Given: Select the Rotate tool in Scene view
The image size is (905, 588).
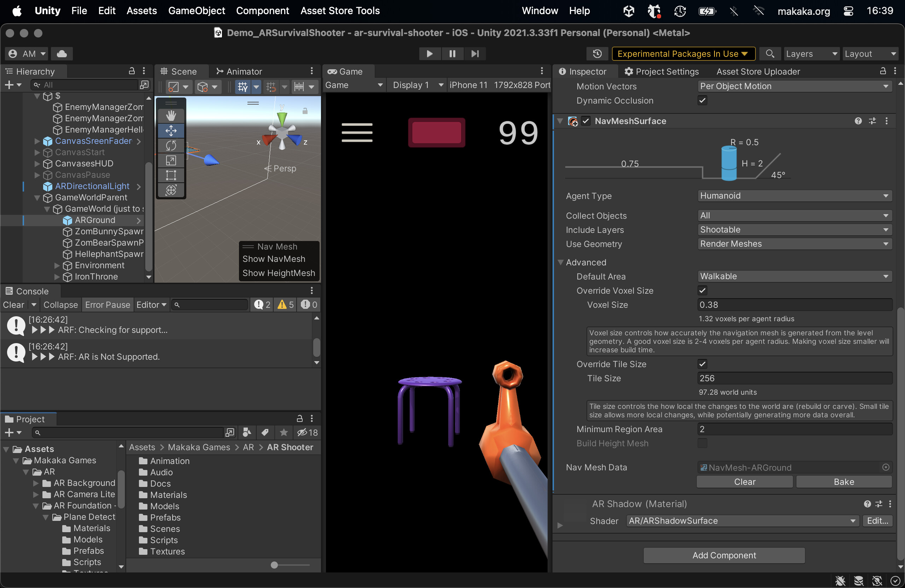Looking at the screenshot, I should pyautogui.click(x=170, y=146).
